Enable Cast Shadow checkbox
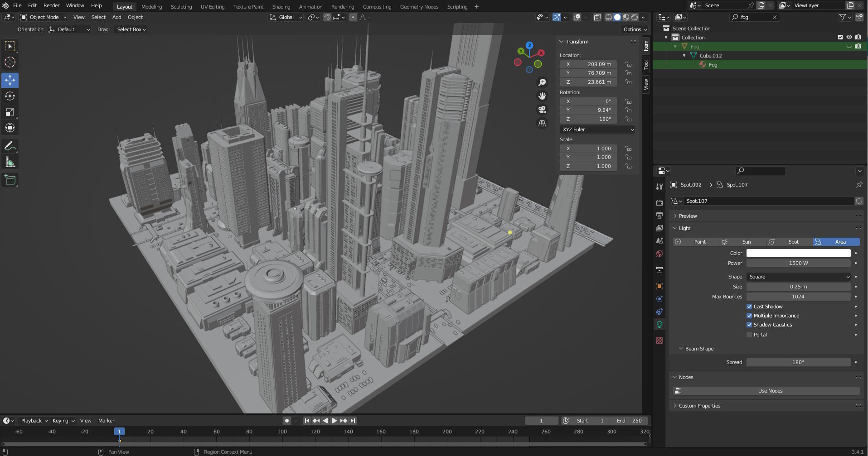Screen dimensions: 868x456 coord(749,307)
